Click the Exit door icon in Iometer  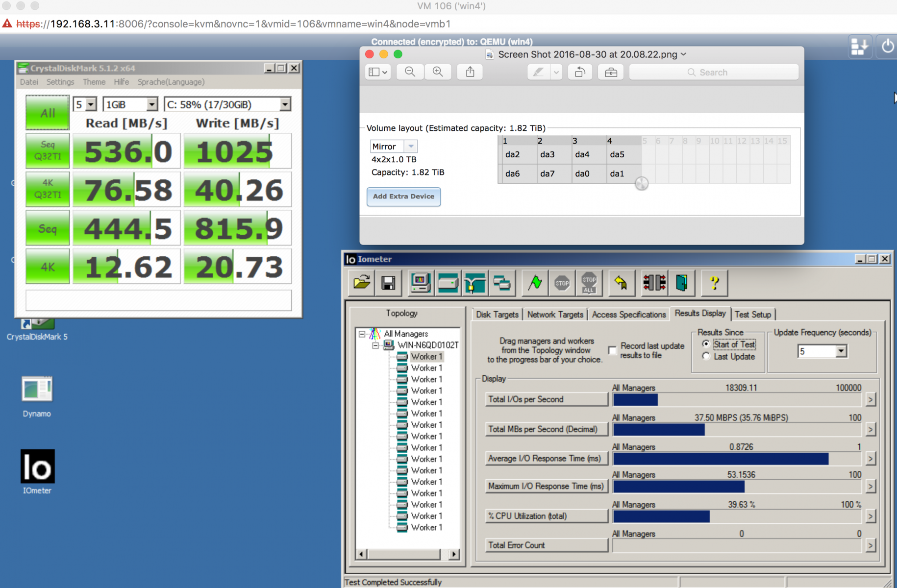click(x=681, y=283)
